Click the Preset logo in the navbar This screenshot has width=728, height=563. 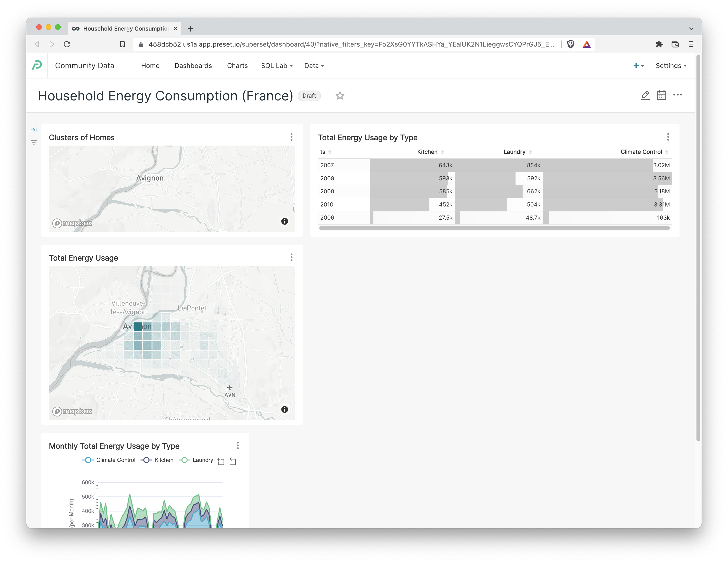click(x=37, y=65)
